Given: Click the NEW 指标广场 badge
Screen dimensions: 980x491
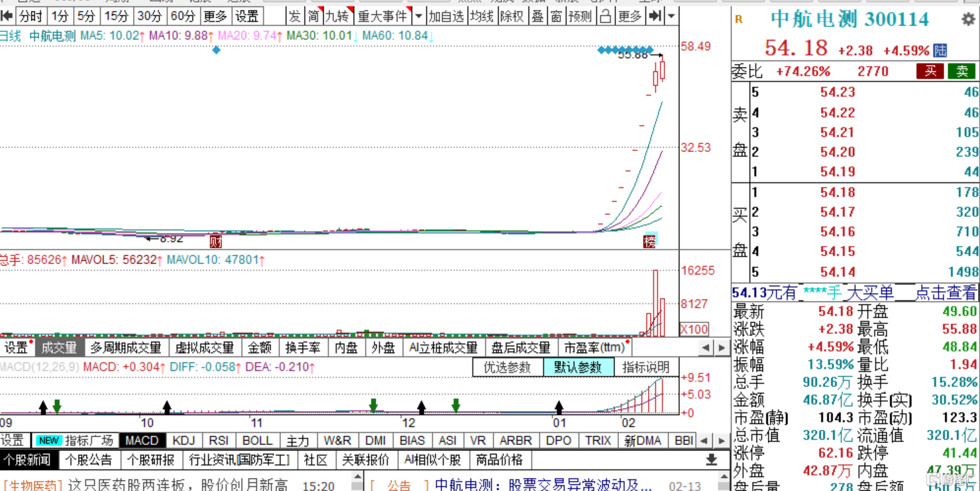Looking at the screenshot, I should (x=48, y=441).
